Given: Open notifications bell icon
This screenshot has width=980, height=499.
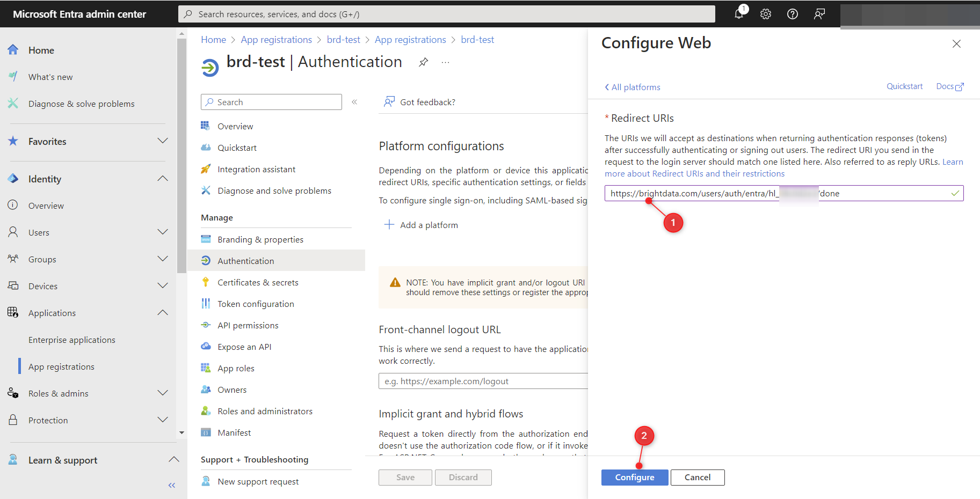Looking at the screenshot, I should coord(739,14).
